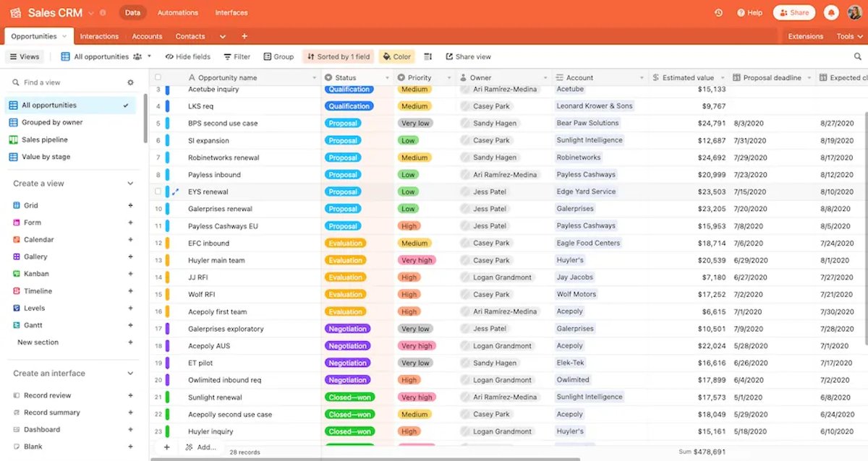
Task: Open the tables list chevron
Action: click(222, 36)
